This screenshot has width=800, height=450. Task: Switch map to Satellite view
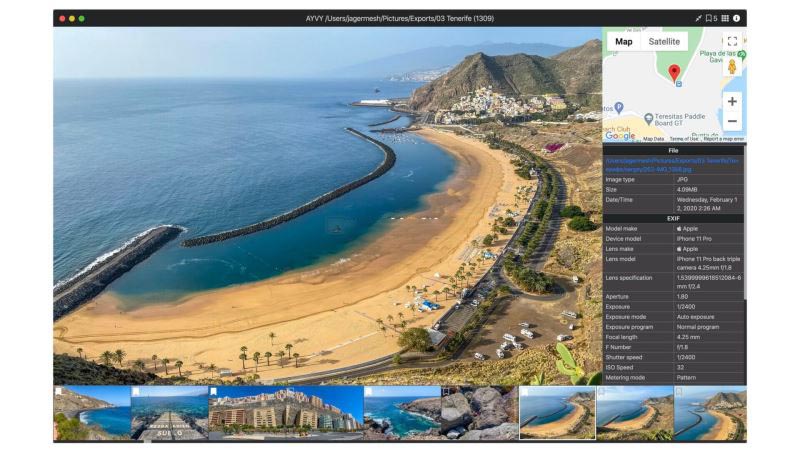[664, 42]
